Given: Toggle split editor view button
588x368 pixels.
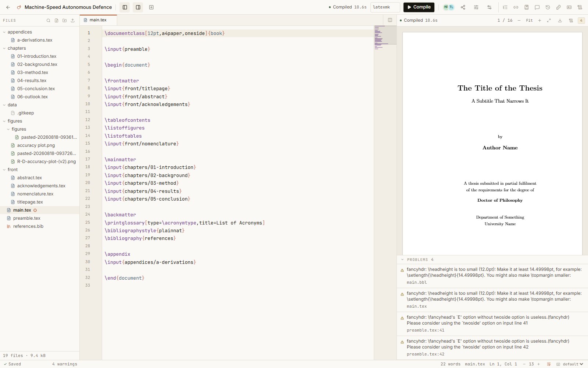Looking at the screenshot, I should [390, 20].
